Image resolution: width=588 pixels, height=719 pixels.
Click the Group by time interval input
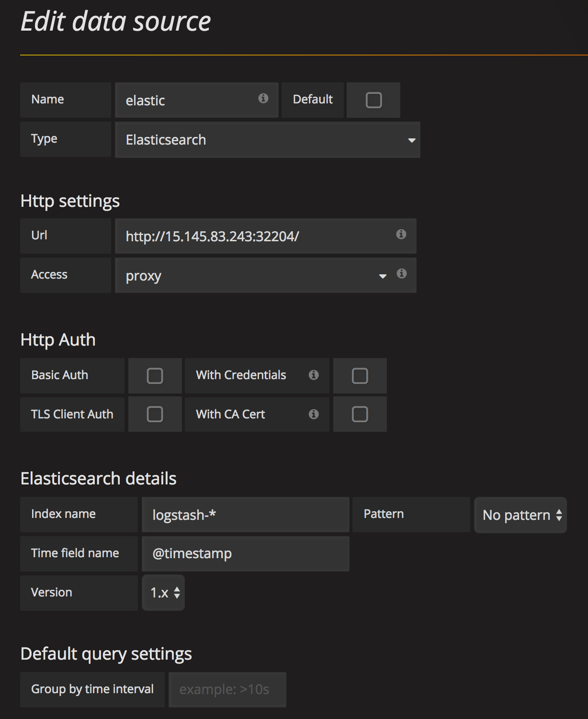click(227, 690)
